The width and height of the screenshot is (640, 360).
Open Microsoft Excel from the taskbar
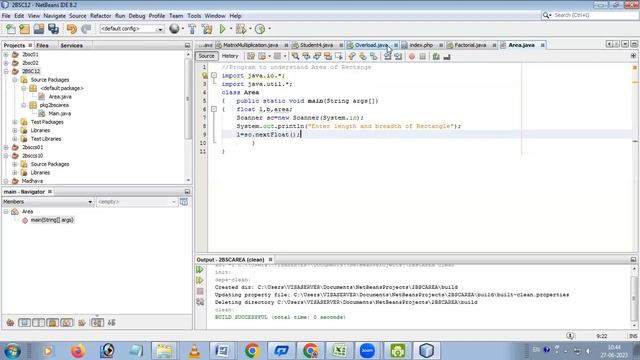[339, 351]
